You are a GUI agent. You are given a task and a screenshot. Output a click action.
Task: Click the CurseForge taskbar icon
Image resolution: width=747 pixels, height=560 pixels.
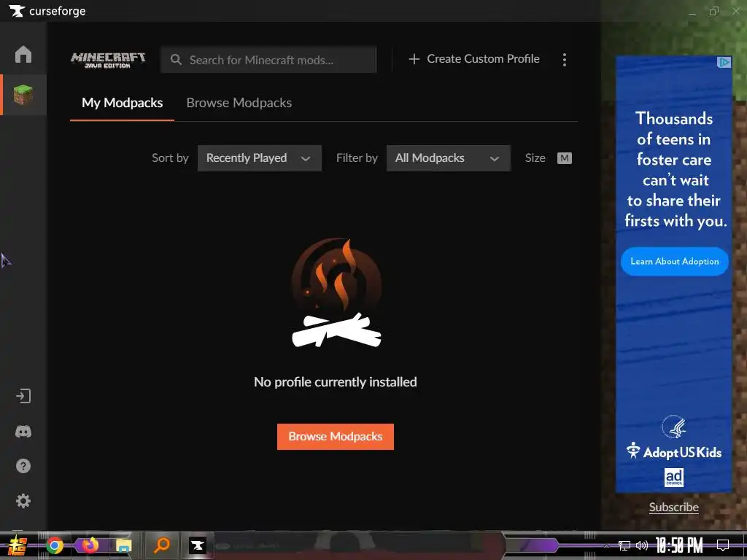(197, 545)
